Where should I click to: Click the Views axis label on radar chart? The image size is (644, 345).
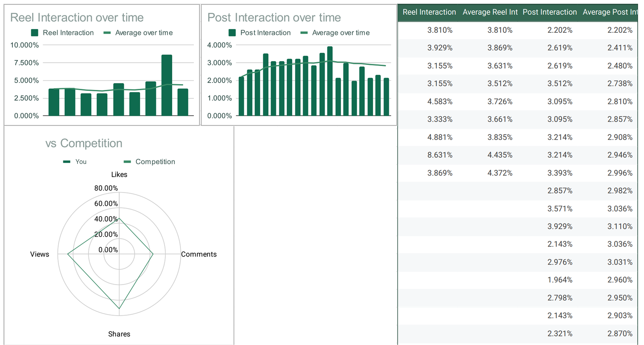(40, 254)
